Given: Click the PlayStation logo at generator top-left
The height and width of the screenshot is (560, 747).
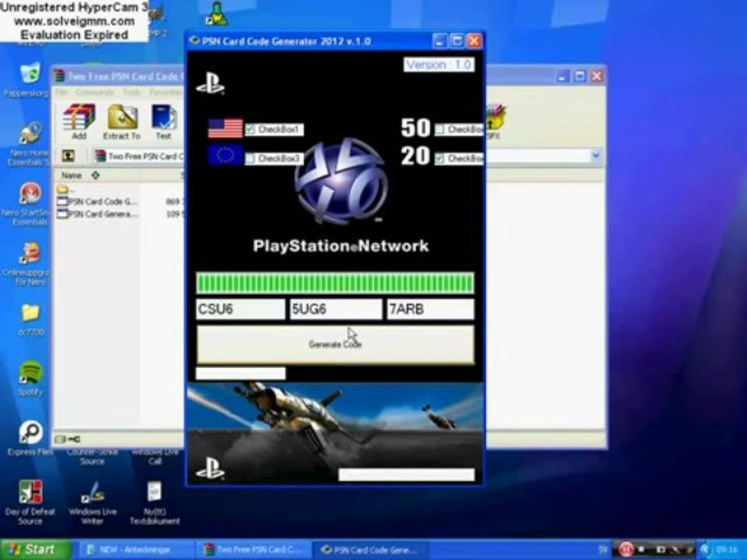Looking at the screenshot, I should [x=210, y=84].
